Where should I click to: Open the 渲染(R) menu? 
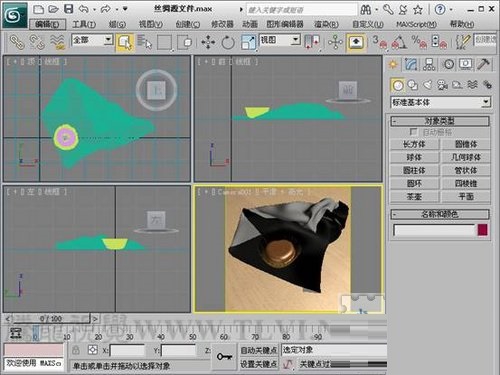327,24
